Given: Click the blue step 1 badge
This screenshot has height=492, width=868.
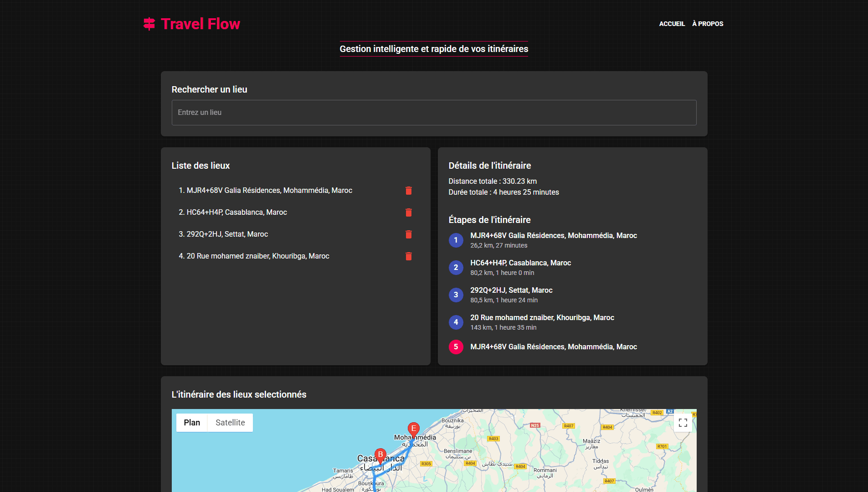Looking at the screenshot, I should click(456, 240).
